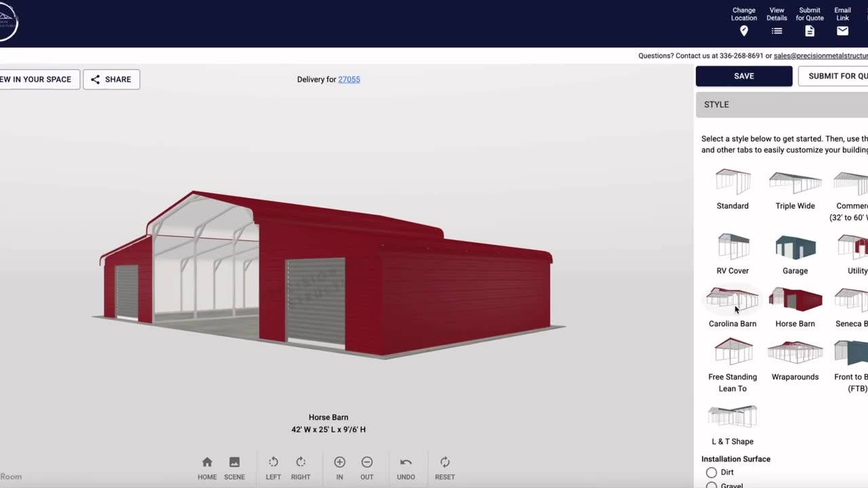Click the View In Your Space button
This screenshot has width=868, height=488.
click(39, 79)
